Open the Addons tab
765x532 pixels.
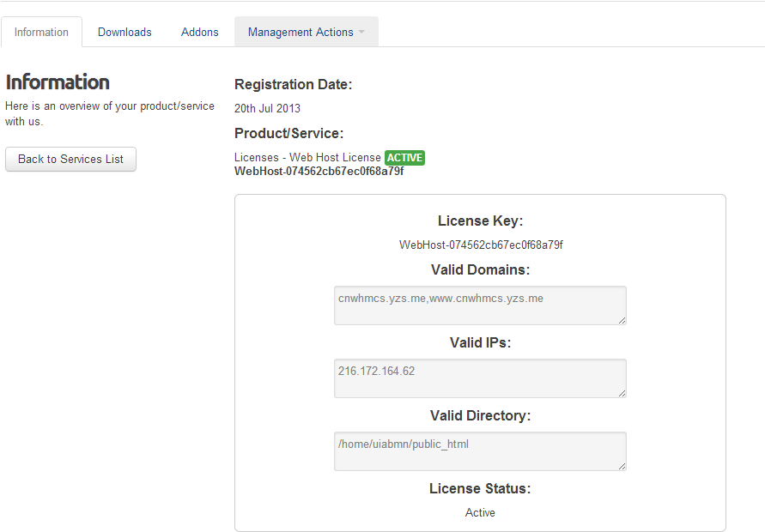[x=199, y=33]
